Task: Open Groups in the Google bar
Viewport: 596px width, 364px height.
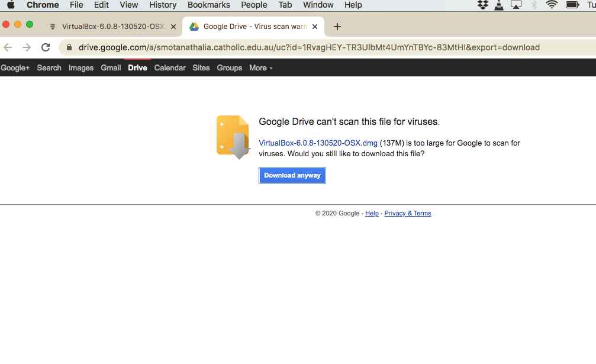Action: (x=230, y=68)
